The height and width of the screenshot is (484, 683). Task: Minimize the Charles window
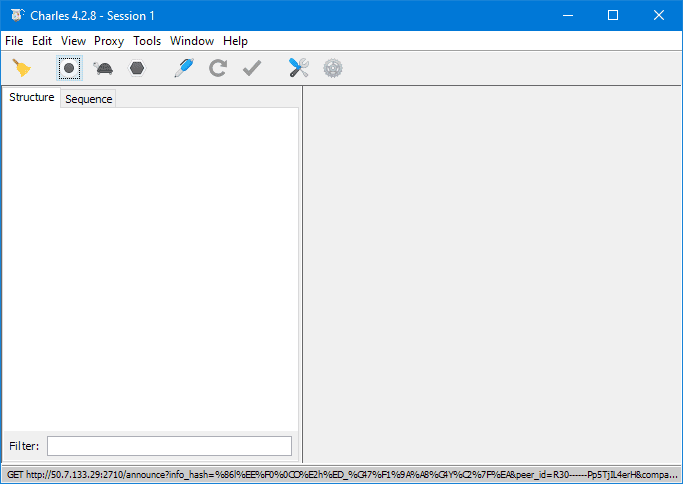tap(568, 15)
